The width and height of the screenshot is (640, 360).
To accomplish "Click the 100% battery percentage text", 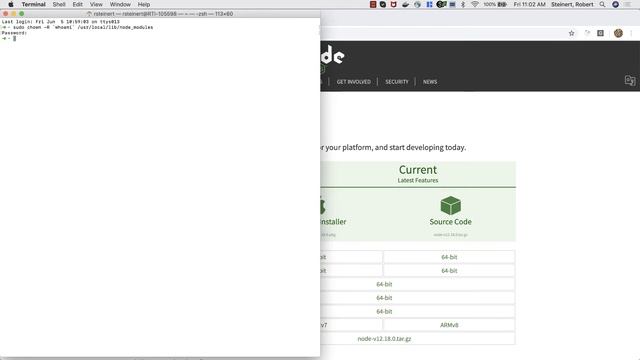I will click(489, 4).
